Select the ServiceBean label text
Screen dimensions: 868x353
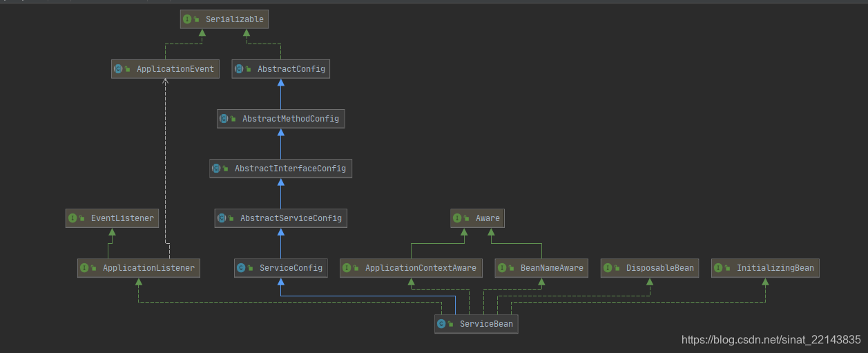pyautogui.click(x=486, y=323)
